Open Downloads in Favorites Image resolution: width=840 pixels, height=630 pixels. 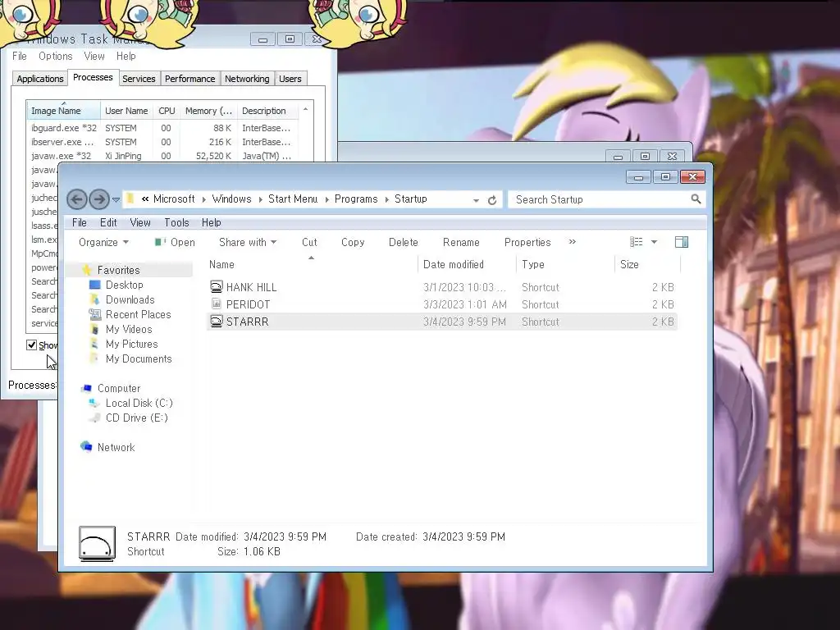coord(130,299)
